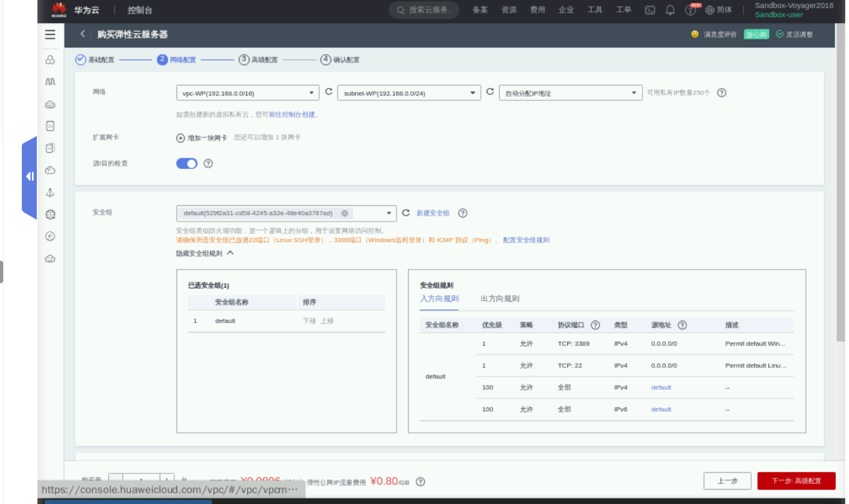Open the 新建安全组 link

(x=433, y=213)
